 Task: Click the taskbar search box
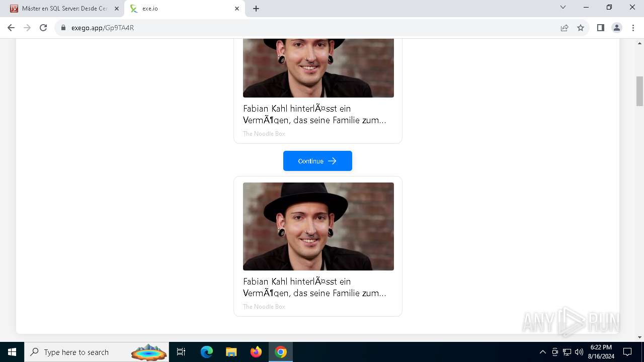(x=97, y=352)
